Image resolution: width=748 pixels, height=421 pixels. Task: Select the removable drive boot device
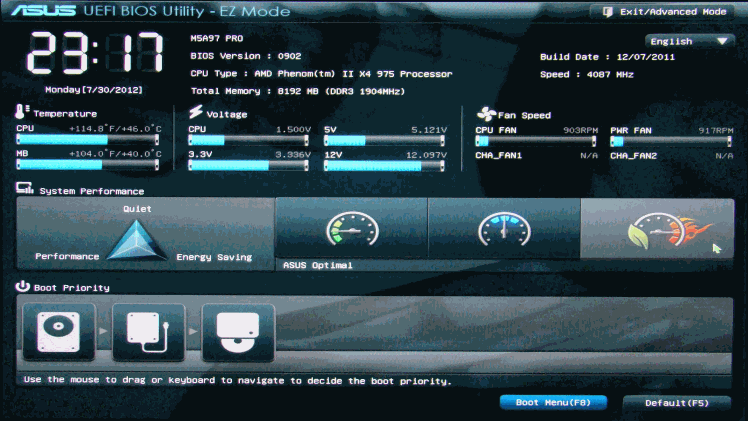tap(148, 332)
